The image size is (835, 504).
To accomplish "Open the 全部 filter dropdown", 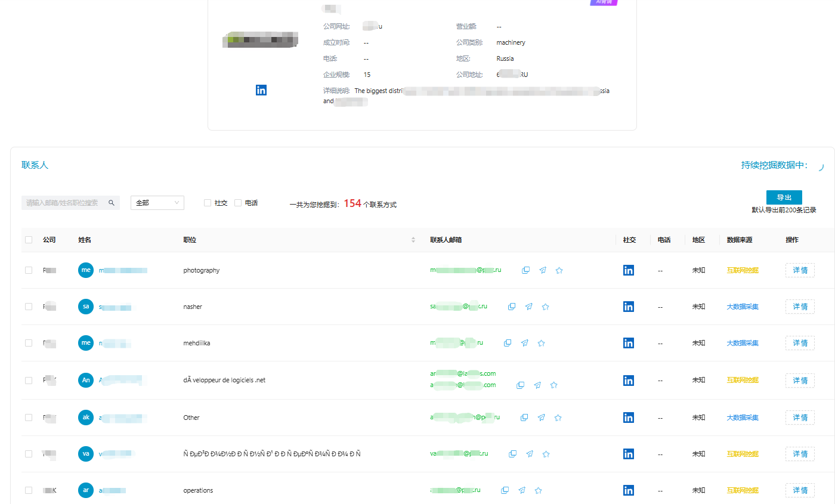I will coord(157,203).
